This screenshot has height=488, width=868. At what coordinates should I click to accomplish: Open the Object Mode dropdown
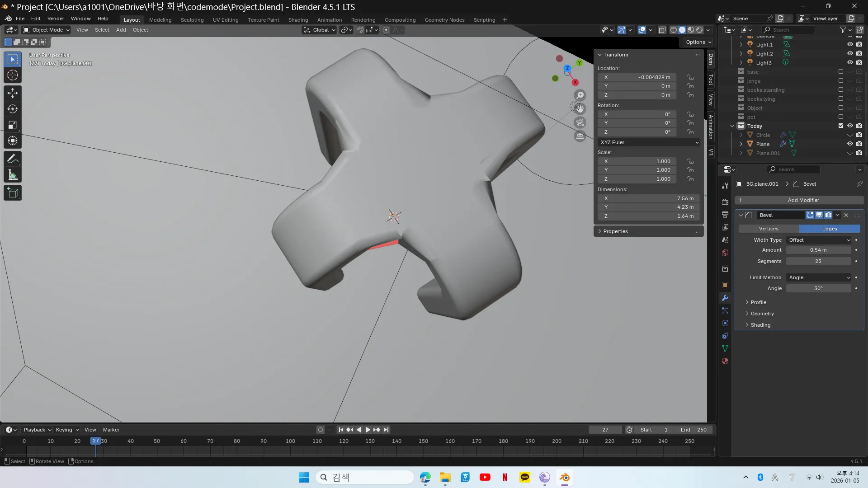click(47, 30)
